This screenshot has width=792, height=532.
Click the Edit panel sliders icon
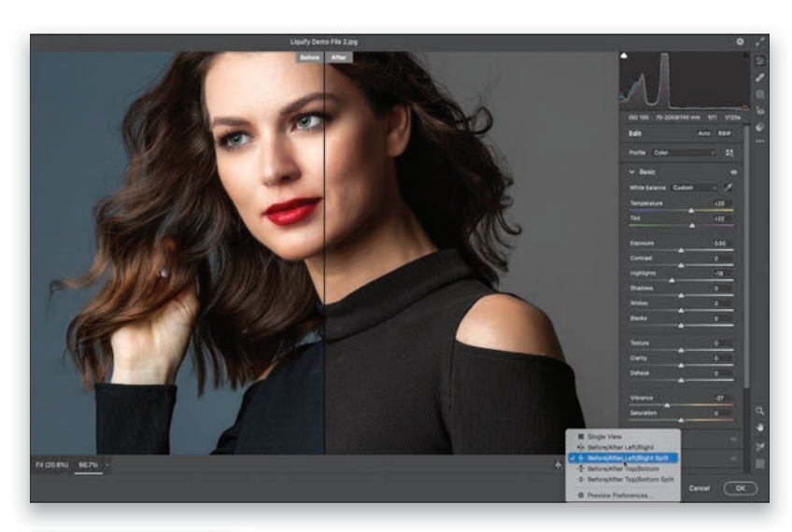pos(760,61)
